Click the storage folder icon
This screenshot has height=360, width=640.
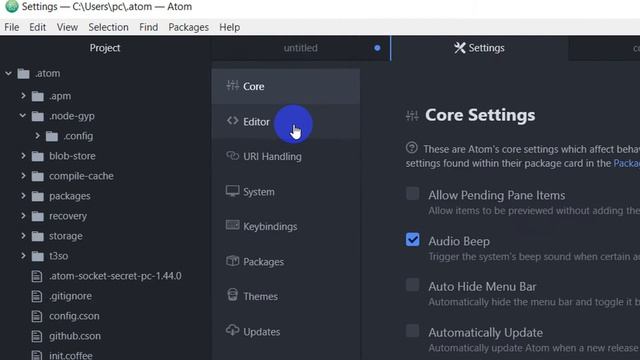[x=38, y=236]
